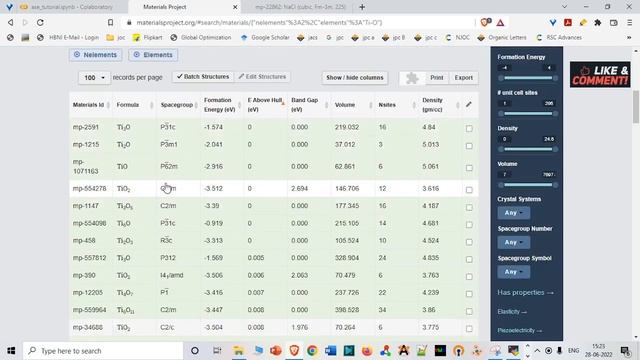Open the Google Scholar bookmark
Screen dimensions: 640x360
click(265, 38)
